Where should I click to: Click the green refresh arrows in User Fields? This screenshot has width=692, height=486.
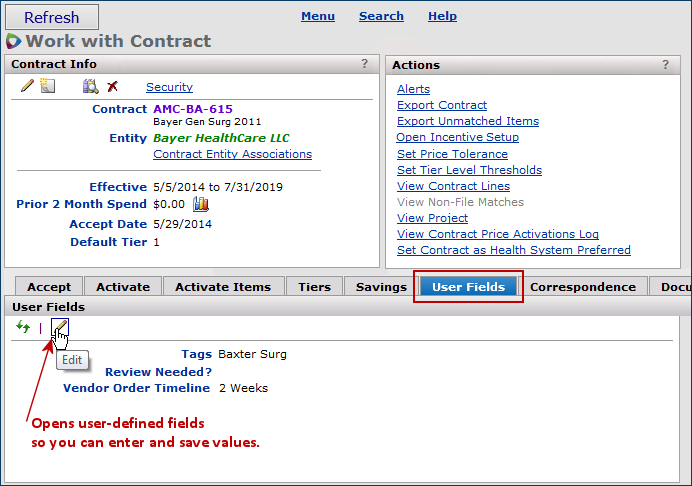[23, 327]
